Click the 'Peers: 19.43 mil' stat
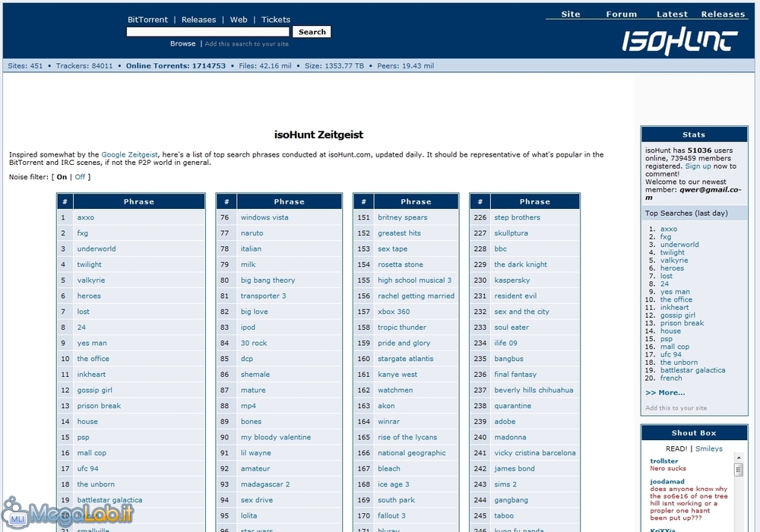The width and height of the screenshot is (760, 532). point(406,66)
